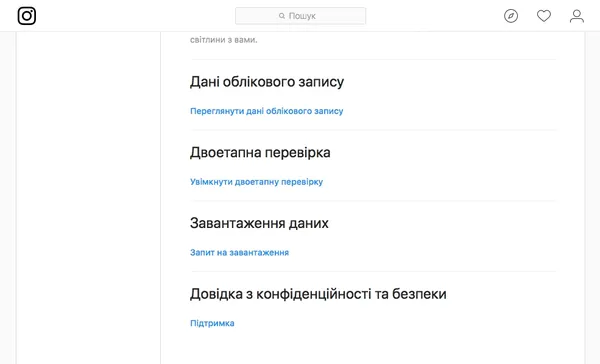Open the Підтримка link
600x364 pixels.
click(x=212, y=323)
